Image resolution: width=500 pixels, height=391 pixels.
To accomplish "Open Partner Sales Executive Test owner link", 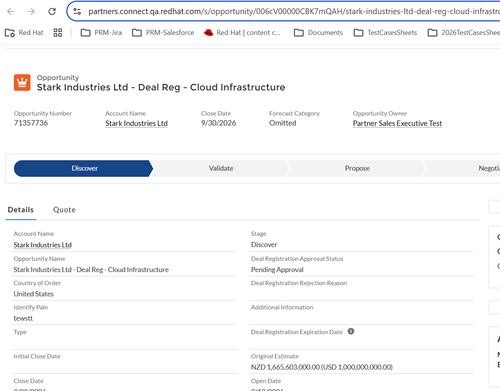I will [x=397, y=123].
